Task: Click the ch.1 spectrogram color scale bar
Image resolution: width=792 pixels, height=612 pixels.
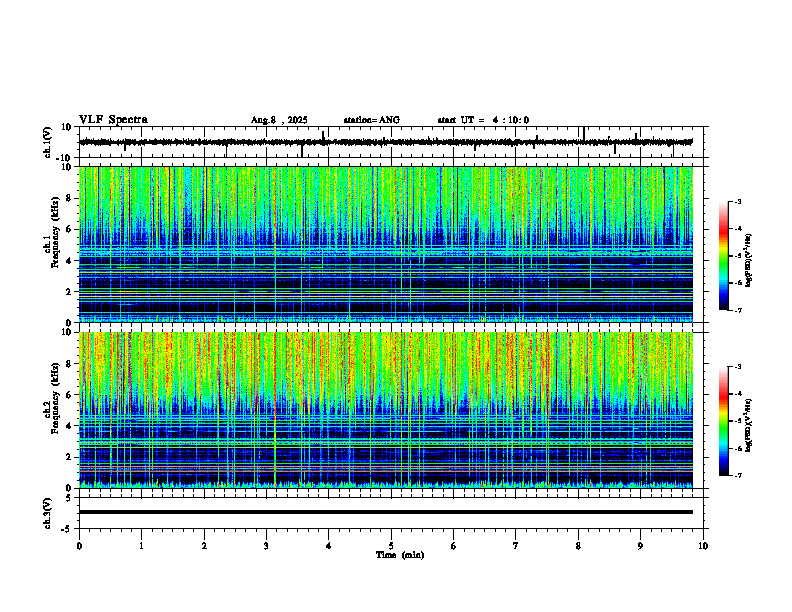Action: [724, 256]
